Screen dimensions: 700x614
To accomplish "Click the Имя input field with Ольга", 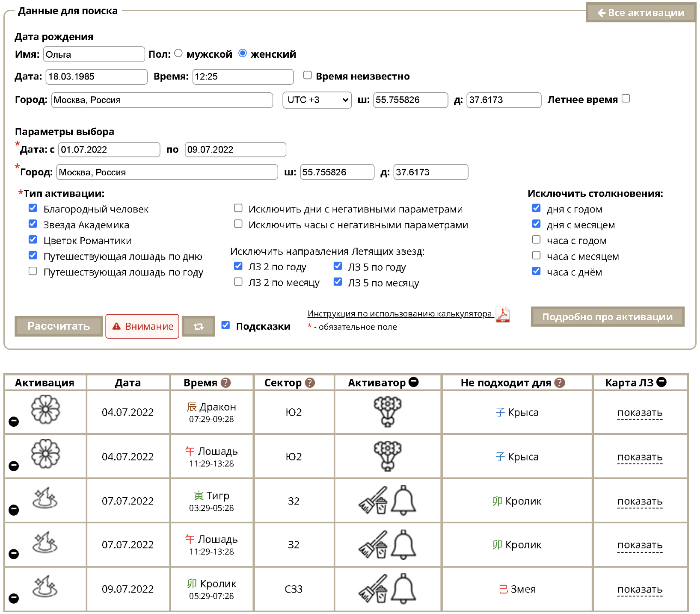I will point(94,54).
